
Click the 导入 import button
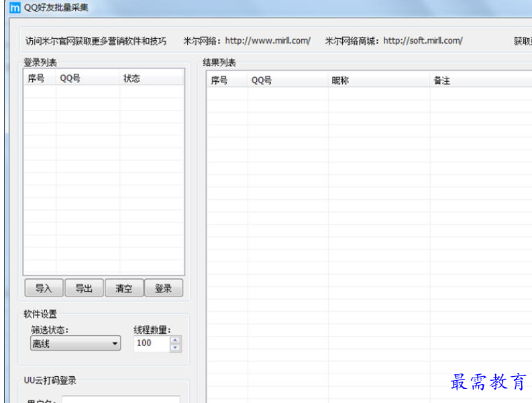coord(44,288)
